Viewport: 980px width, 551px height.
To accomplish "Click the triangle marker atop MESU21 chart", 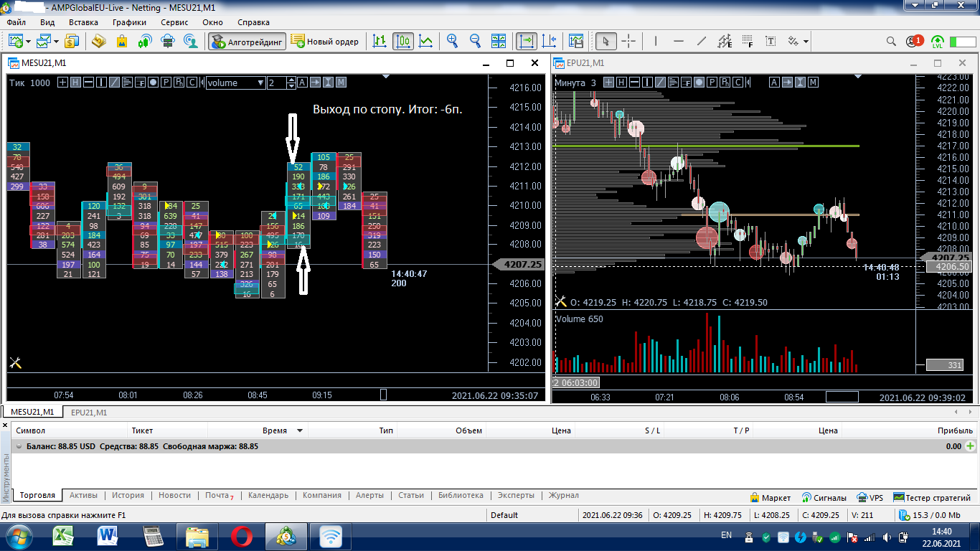I will (386, 75).
